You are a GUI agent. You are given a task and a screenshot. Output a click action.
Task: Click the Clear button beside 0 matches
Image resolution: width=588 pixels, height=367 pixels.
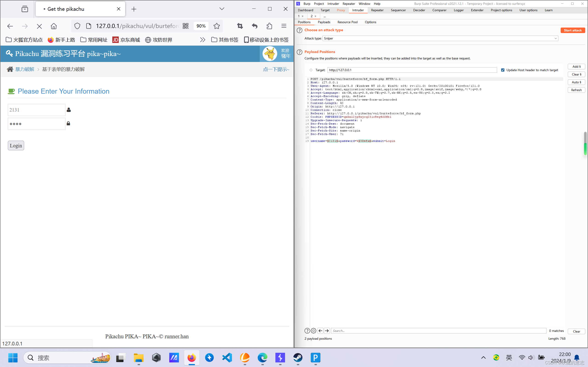pyautogui.click(x=576, y=331)
